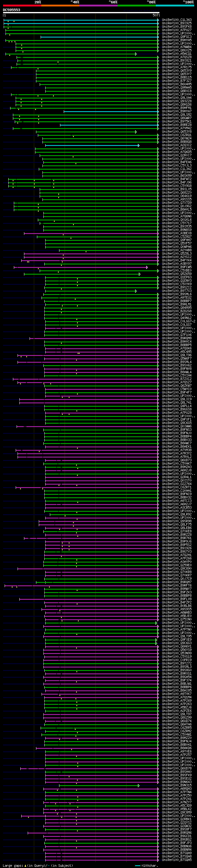The width and height of the screenshot is (197, 868).
Task: Click the label UniRef100_Q7XTD9
Action: [x=177, y=203]
